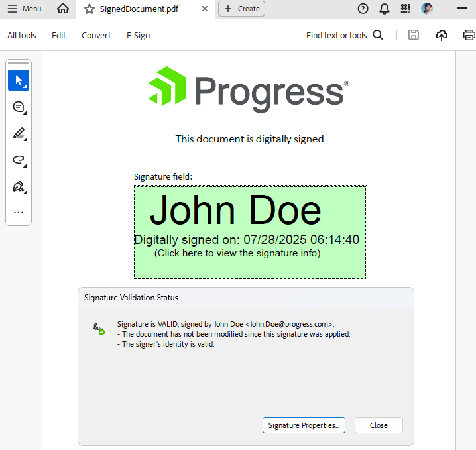476x450 pixels.
Task: Open the Help question mark icon
Action: (363, 9)
